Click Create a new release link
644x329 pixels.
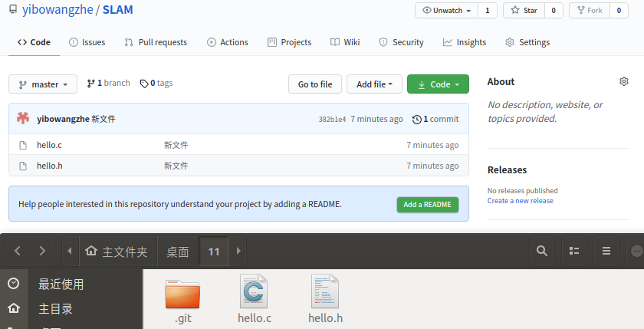[x=521, y=201]
